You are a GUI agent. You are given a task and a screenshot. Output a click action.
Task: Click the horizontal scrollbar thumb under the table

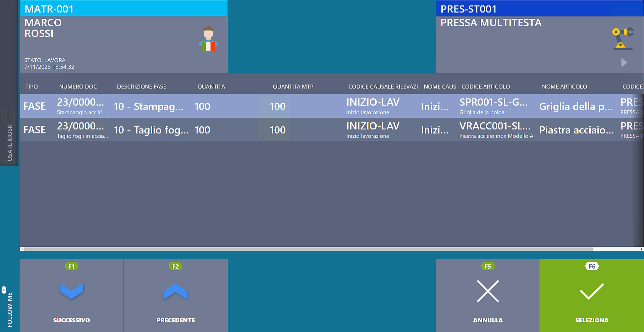308,249
